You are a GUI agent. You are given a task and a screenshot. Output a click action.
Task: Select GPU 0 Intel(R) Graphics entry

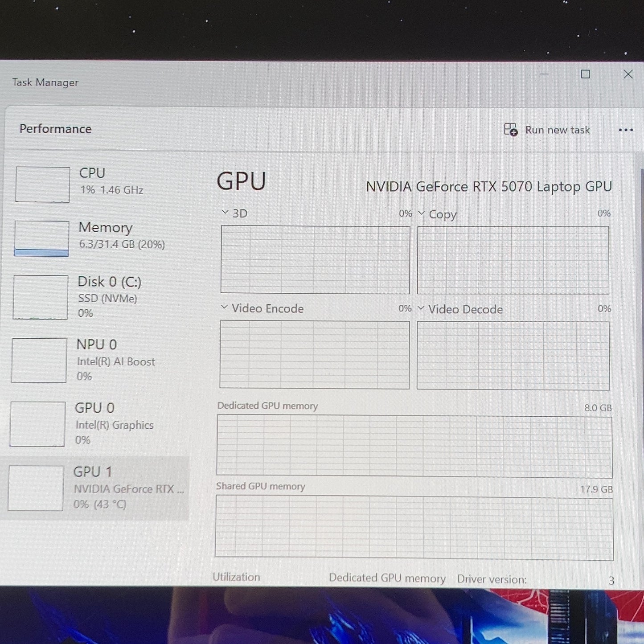pos(94,423)
